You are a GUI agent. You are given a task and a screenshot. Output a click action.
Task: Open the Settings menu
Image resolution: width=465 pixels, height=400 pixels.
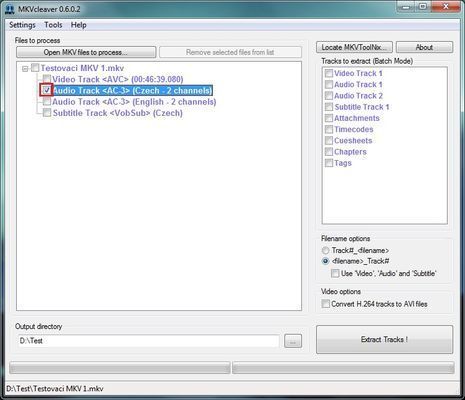click(22, 25)
